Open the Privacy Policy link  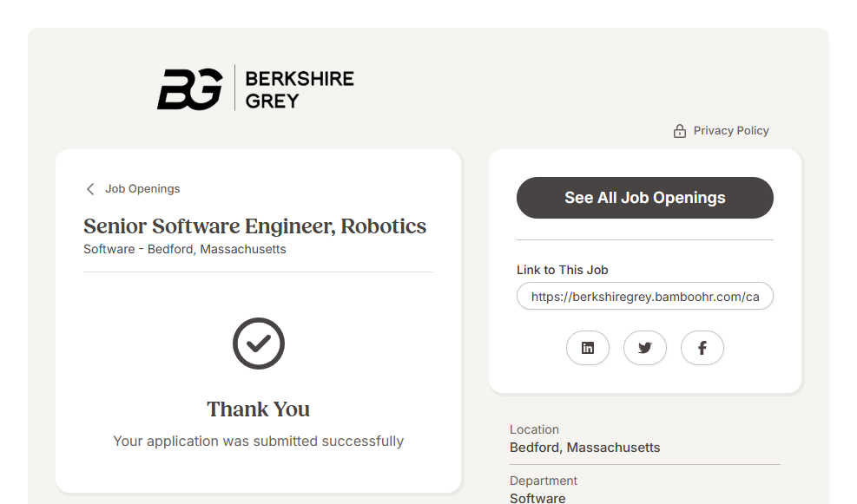click(731, 131)
